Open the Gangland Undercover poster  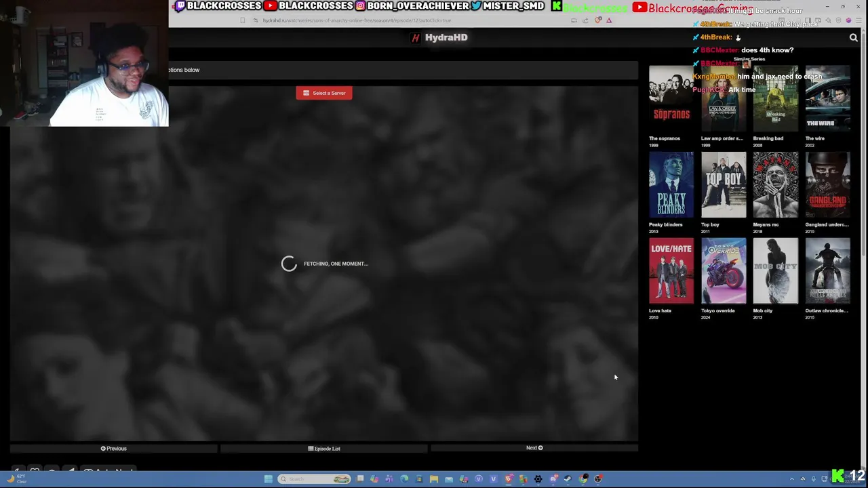[827, 185]
